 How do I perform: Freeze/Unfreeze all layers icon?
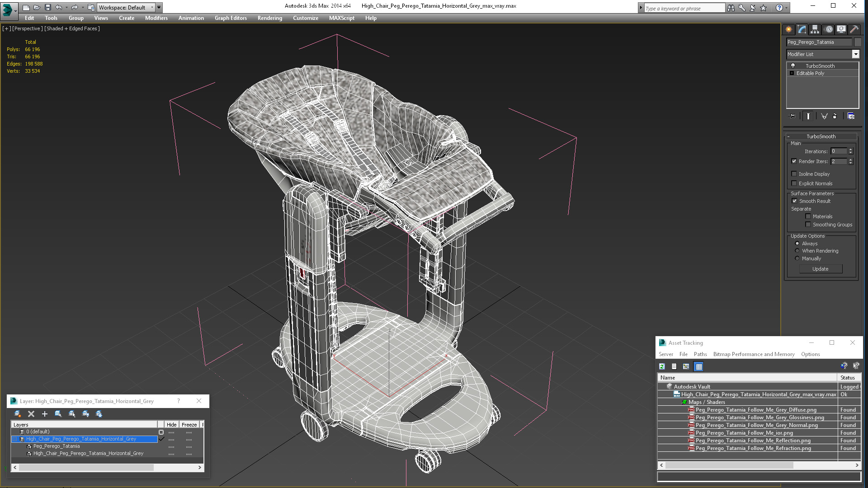99,414
